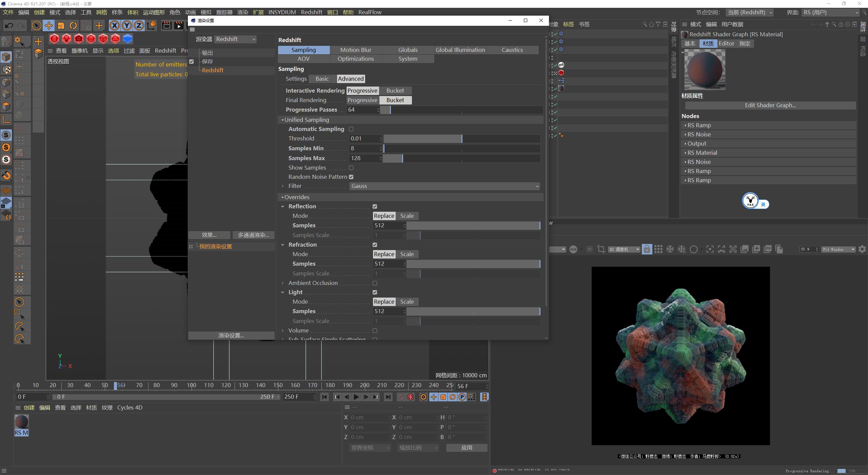Toggle the Refraction override checkbox
Viewport: 868px width, 475px height.
tap(375, 244)
